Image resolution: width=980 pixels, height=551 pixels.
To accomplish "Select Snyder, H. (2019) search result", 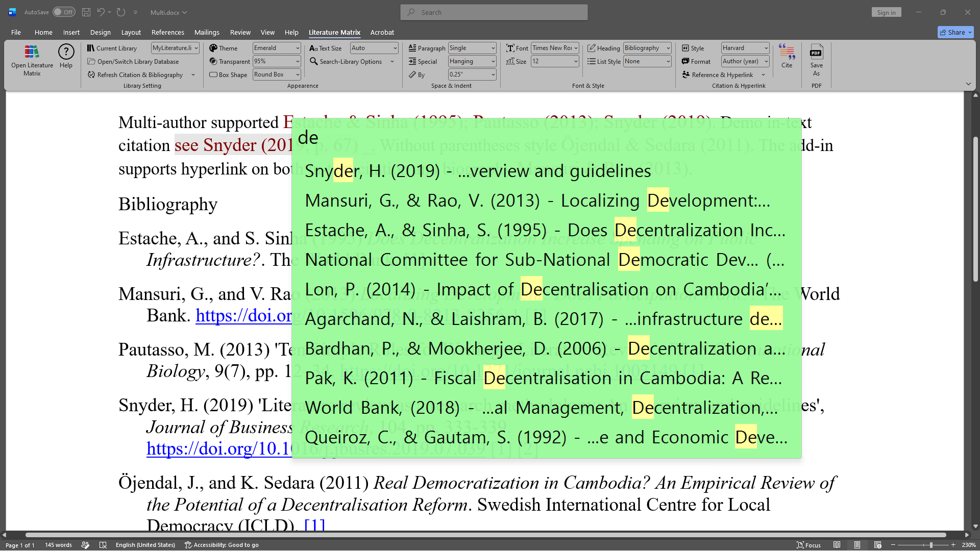I will coord(546,171).
